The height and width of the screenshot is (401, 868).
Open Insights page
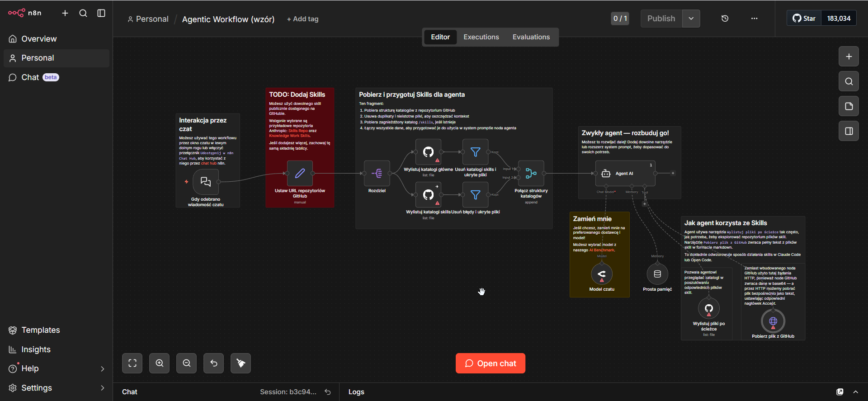pyautogui.click(x=57, y=349)
